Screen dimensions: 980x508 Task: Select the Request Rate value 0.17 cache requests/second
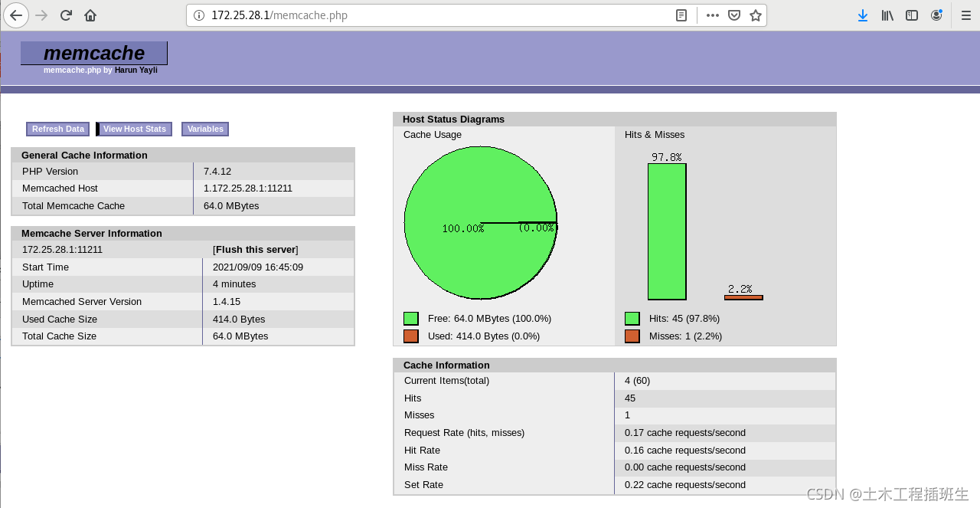coord(685,433)
